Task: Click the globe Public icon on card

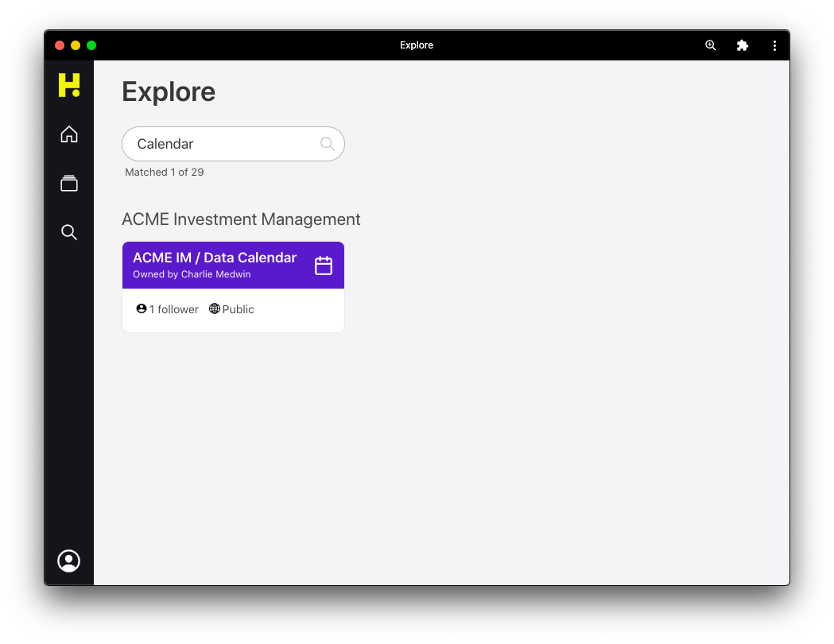Action: tap(215, 309)
